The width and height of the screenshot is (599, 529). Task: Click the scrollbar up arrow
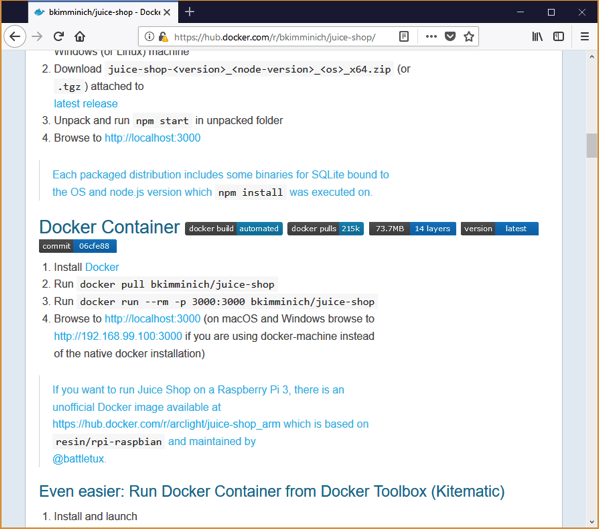point(592,57)
